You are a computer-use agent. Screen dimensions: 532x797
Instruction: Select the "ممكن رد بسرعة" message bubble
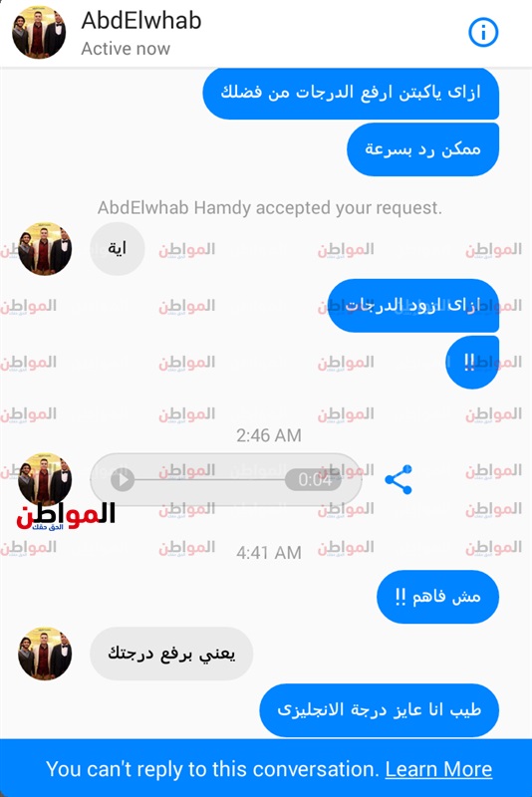422,149
